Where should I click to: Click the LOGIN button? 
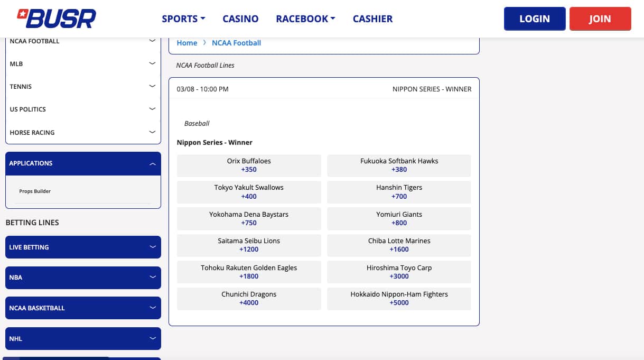click(x=535, y=19)
